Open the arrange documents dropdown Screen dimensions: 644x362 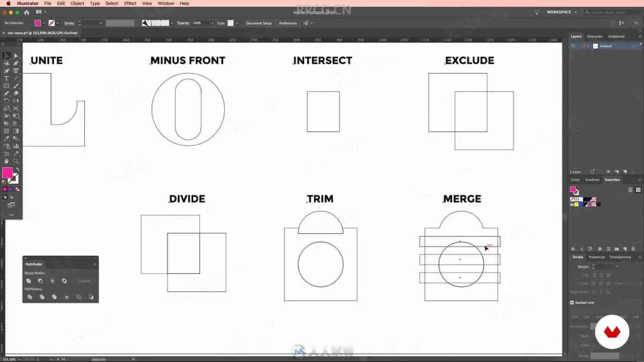coord(41,12)
